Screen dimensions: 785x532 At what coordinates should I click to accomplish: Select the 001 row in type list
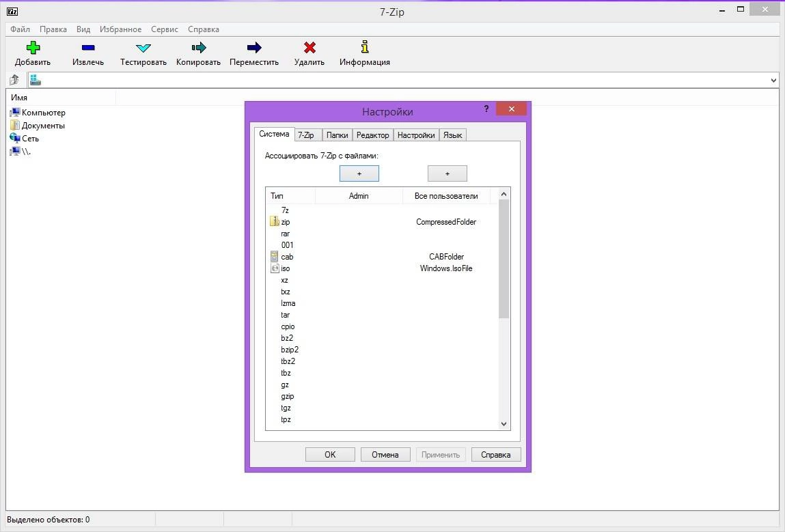[x=383, y=244]
